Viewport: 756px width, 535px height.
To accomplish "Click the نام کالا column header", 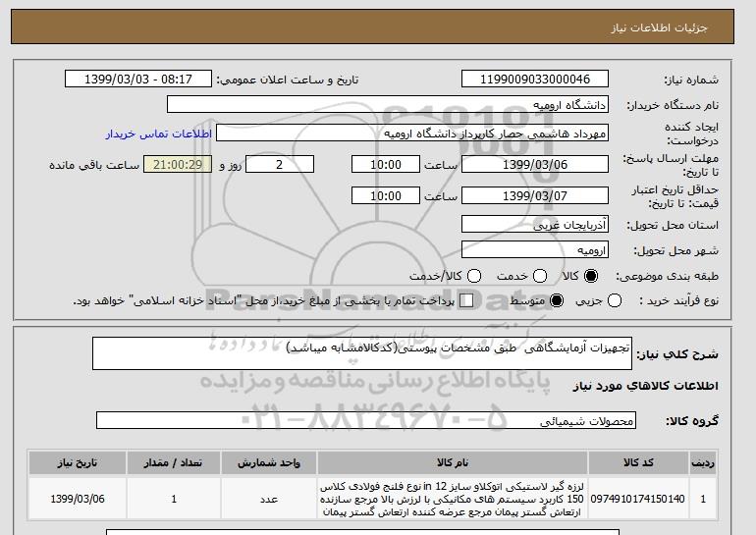I will [453, 463].
